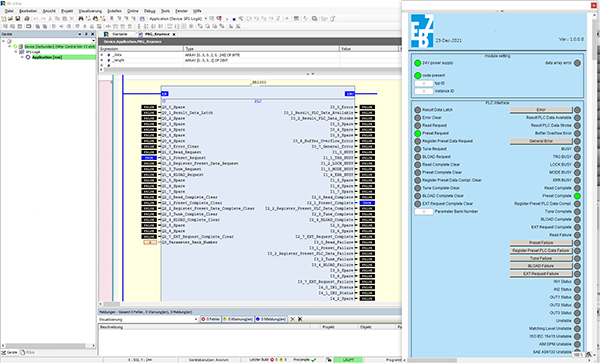Toggle the Preset Complete Clear indicator
The width and height of the screenshot is (600, 363).
(417, 173)
